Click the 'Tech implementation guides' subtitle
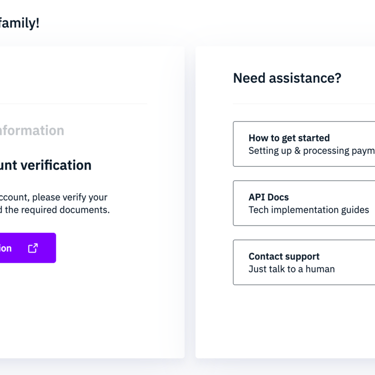The width and height of the screenshot is (375, 375). point(309,210)
